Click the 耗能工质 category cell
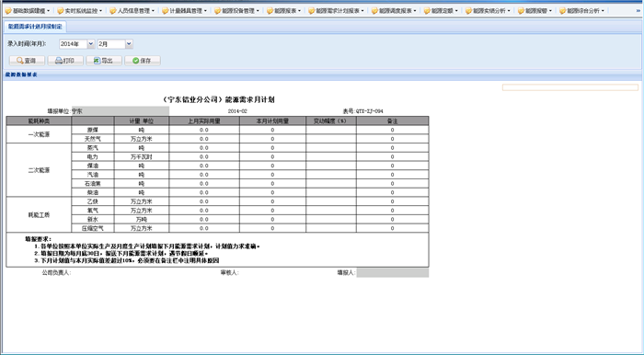This screenshot has height=355, width=644. (x=39, y=214)
